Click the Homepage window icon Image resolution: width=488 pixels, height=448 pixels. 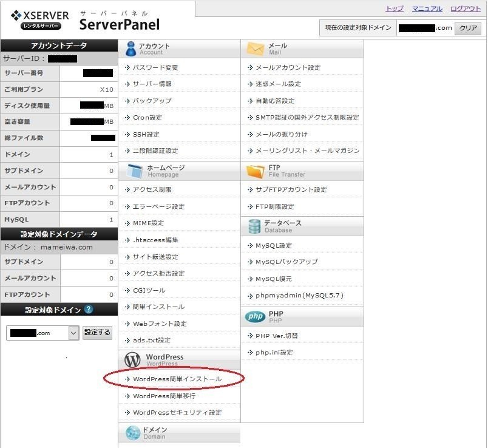coord(135,171)
